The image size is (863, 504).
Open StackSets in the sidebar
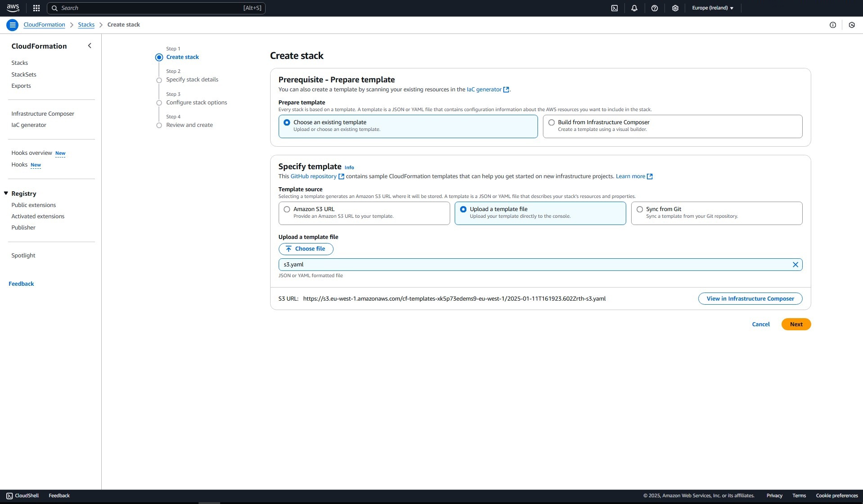pyautogui.click(x=24, y=75)
